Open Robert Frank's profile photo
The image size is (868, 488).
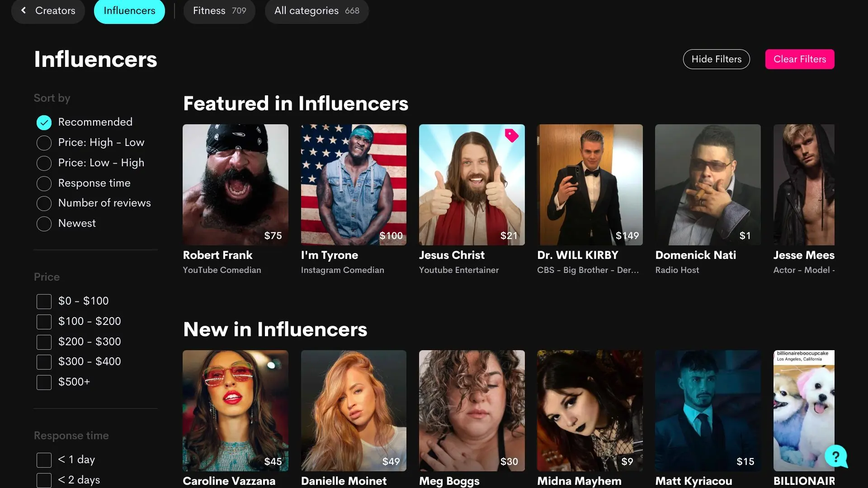tap(235, 184)
